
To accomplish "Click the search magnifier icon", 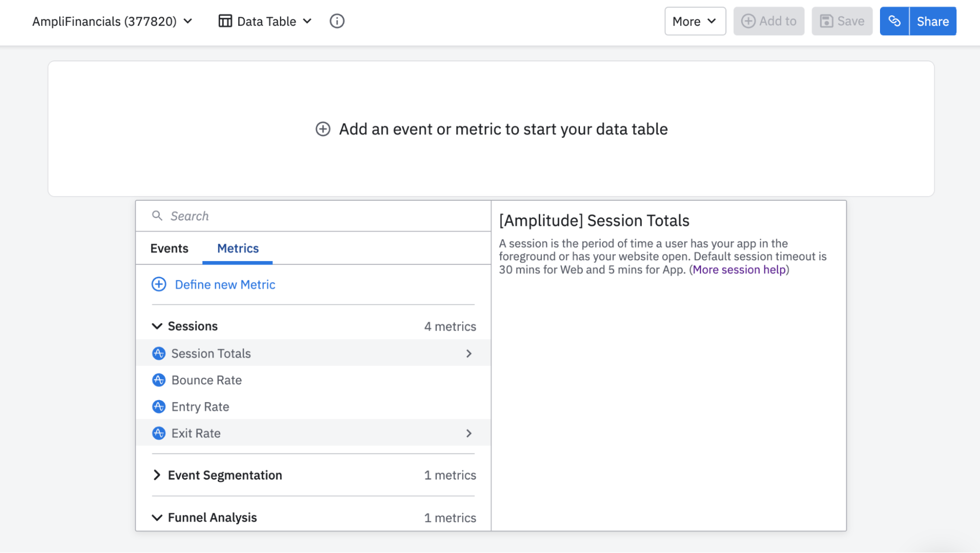I will (x=157, y=216).
